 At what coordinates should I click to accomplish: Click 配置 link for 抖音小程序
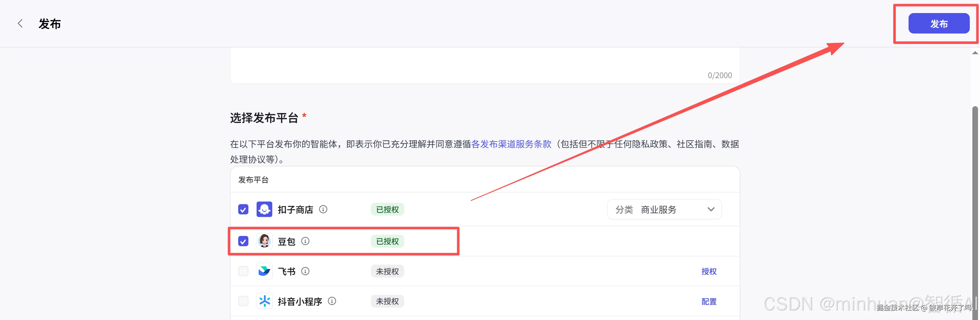pos(709,301)
